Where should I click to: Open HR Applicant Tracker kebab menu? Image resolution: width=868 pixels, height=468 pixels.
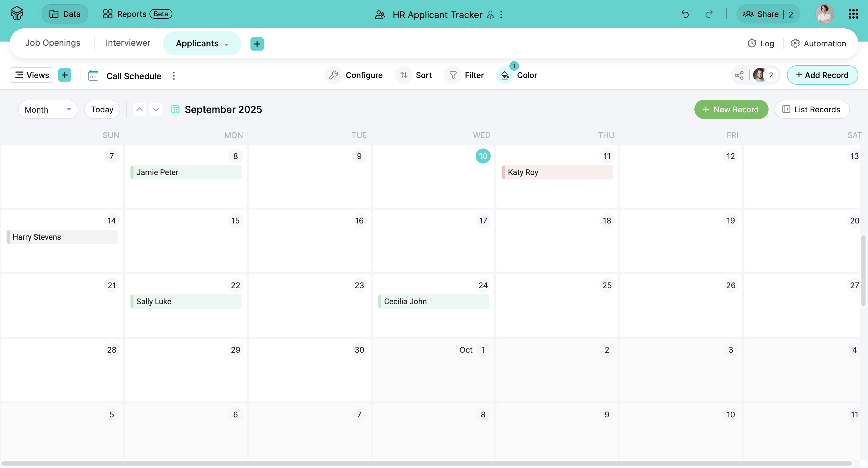click(502, 15)
